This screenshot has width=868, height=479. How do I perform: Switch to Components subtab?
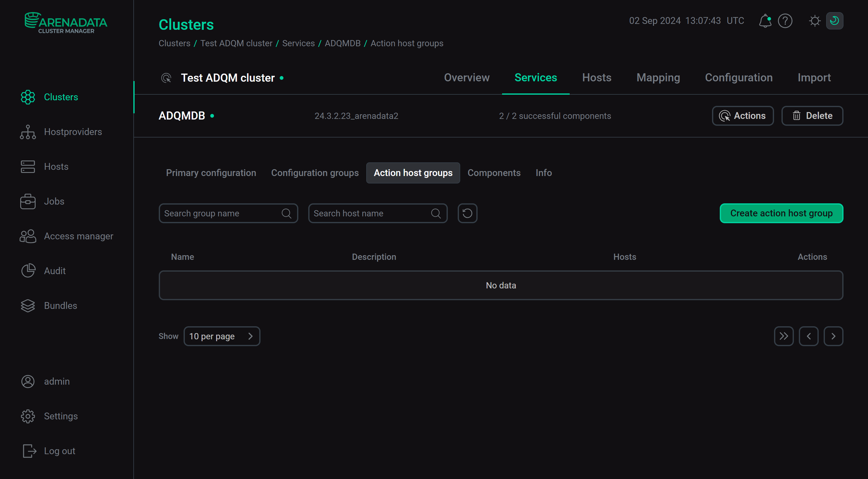(494, 173)
